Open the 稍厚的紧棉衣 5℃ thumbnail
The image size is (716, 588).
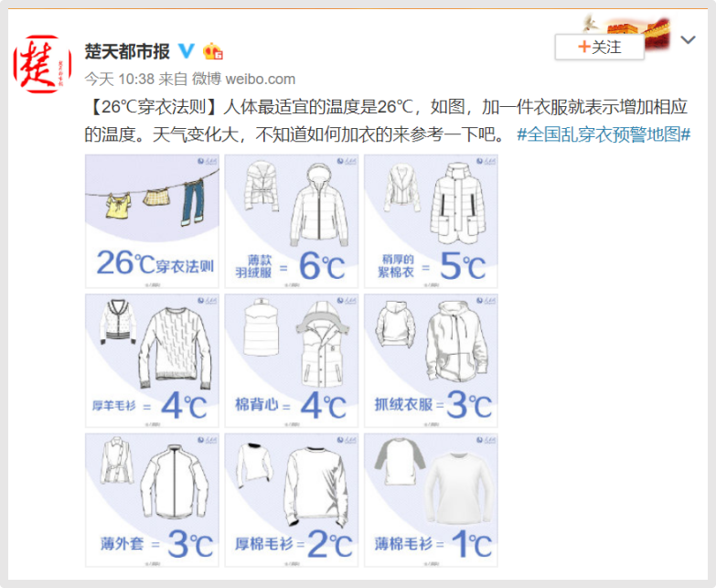(431, 221)
